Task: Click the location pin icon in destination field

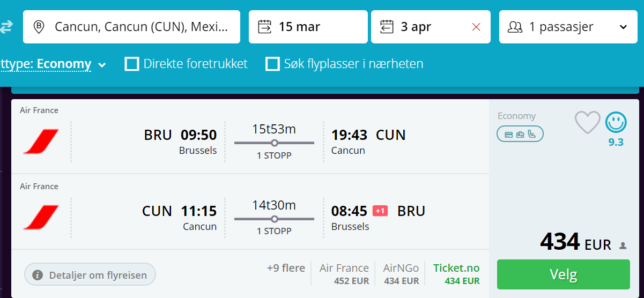Action: [39, 27]
